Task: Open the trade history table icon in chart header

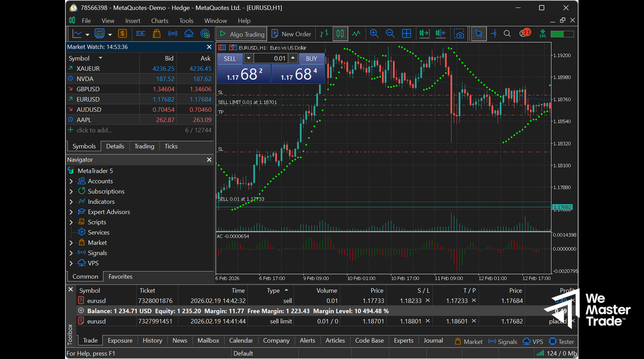Action: [222, 48]
